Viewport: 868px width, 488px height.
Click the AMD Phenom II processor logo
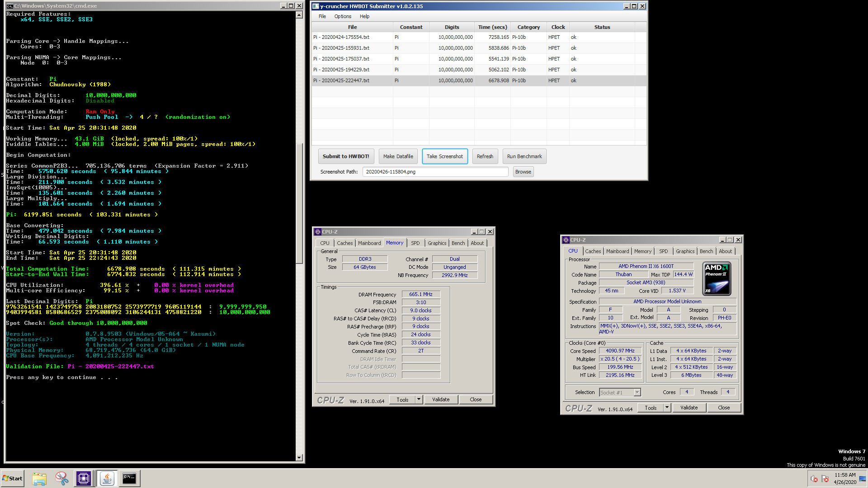coord(717,279)
